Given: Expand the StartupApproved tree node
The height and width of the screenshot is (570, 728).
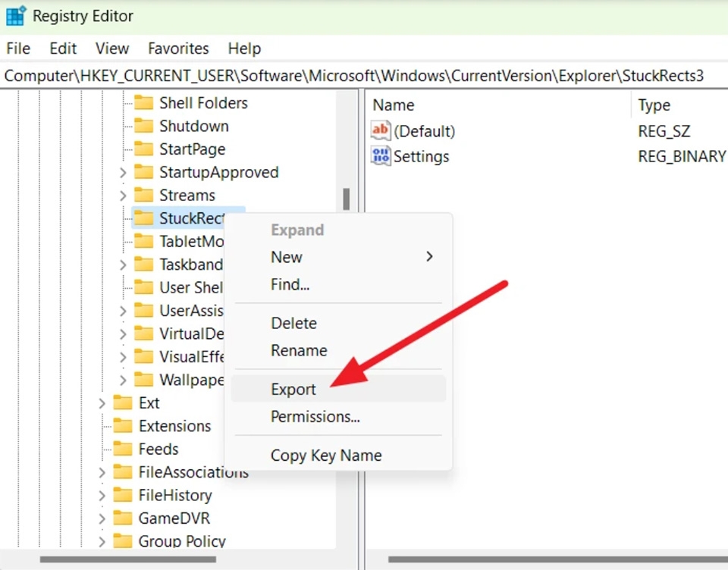Looking at the screenshot, I should [x=123, y=173].
